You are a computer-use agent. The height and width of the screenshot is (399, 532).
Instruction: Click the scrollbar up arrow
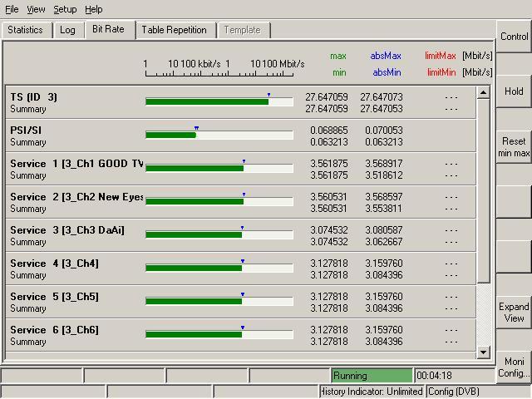point(484,91)
